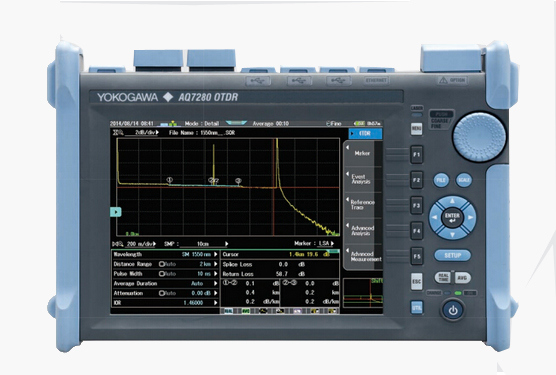Image resolution: width=556 pixels, height=375 pixels.
Task: Click the round FILE button
Action: click(x=441, y=180)
